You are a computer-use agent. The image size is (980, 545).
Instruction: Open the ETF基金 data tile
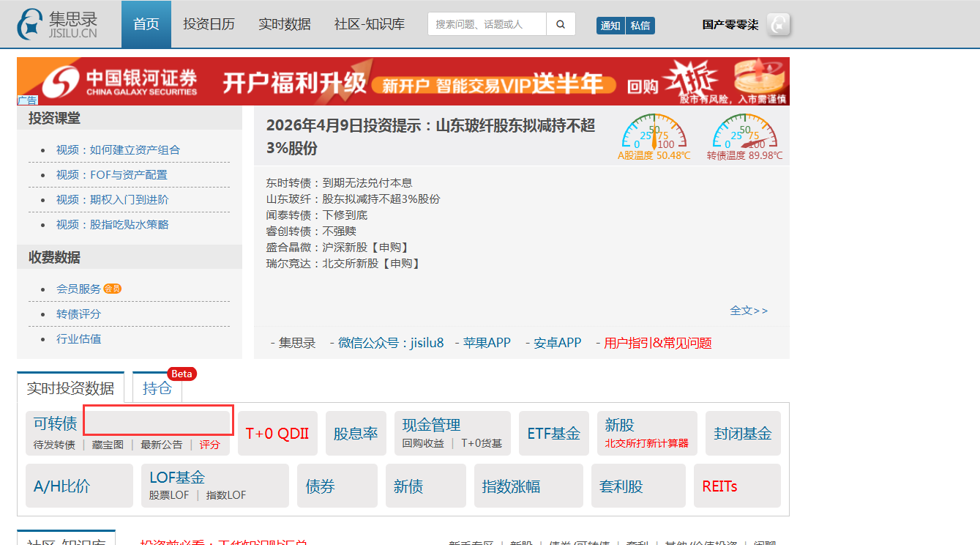(553, 433)
